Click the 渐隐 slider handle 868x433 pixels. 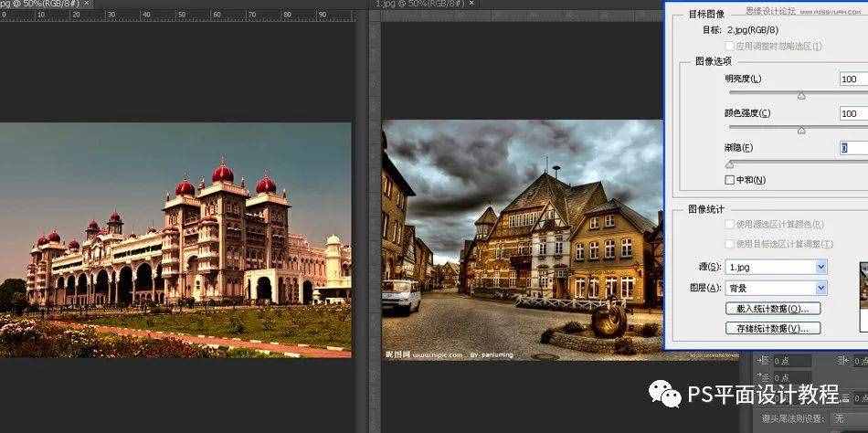tap(729, 164)
